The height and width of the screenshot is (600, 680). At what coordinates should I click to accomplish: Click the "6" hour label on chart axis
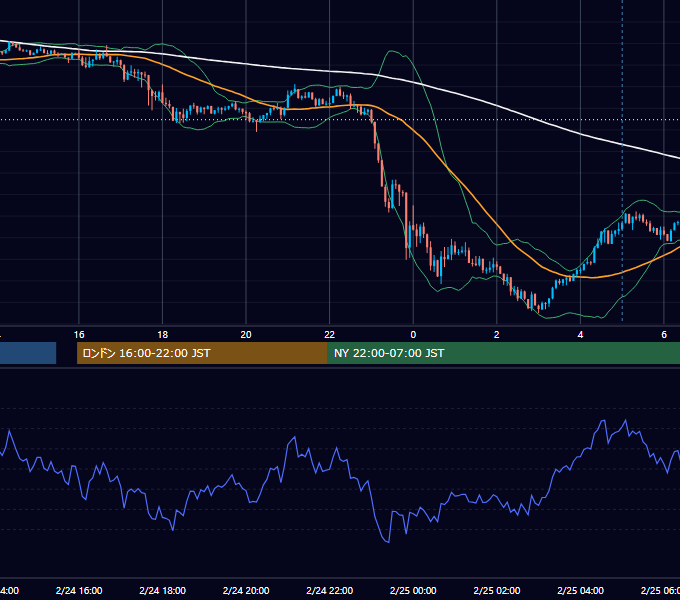(664, 335)
